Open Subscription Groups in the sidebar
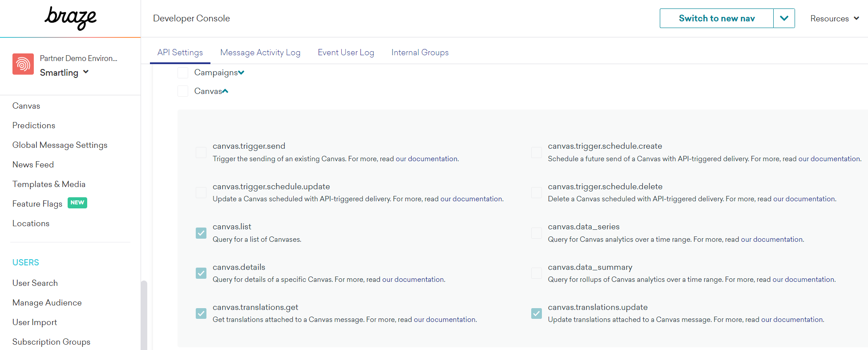The width and height of the screenshot is (868, 350). [51, 342]
